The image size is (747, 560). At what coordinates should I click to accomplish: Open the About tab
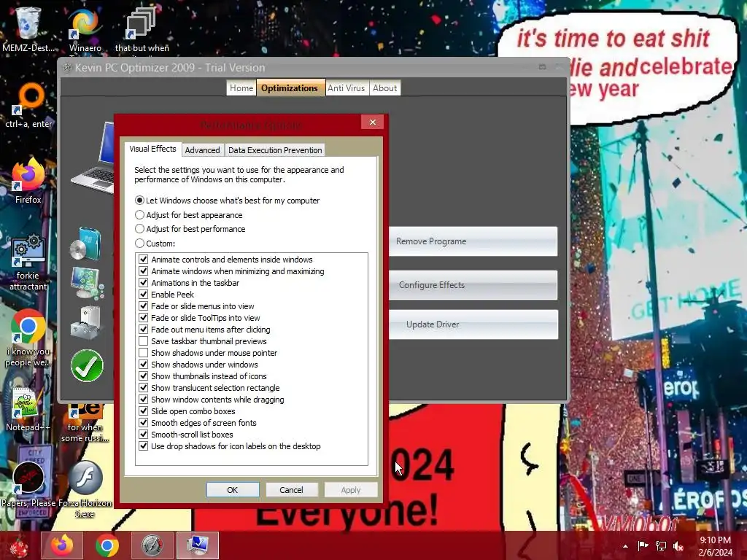coord(384,88)
